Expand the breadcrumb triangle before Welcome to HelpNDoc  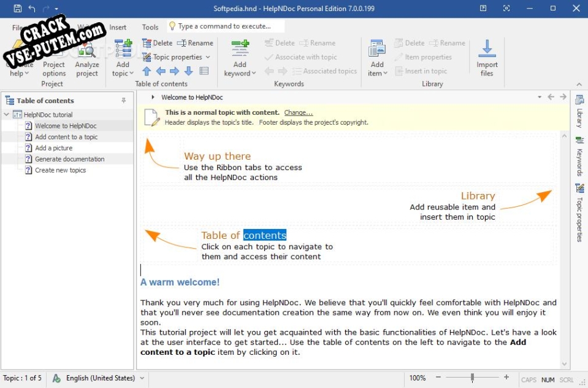(x=153, y=97)
